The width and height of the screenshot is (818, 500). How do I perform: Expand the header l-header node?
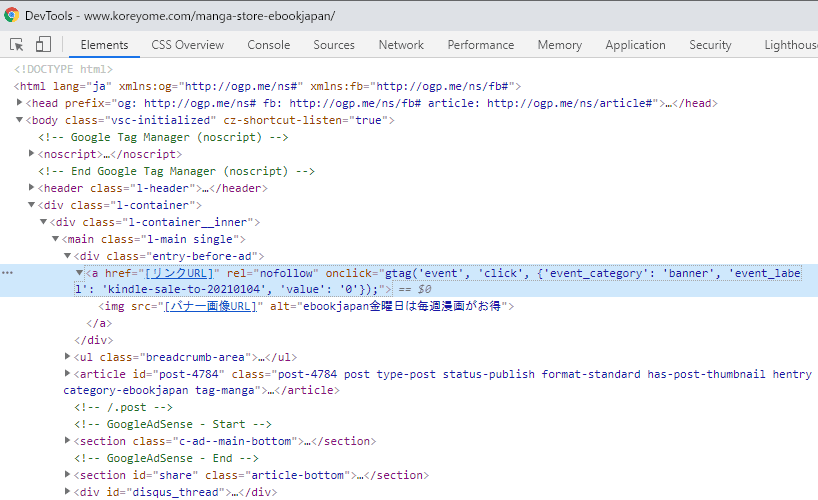tap(31, 187)
